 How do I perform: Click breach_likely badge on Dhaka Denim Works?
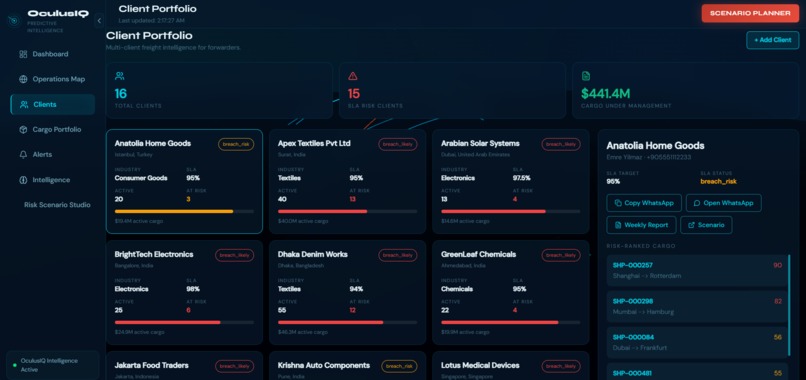point(398,255)
